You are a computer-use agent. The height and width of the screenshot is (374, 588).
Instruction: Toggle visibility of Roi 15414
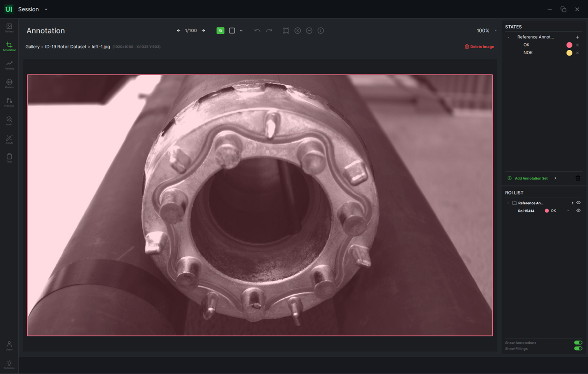point(578,210)
